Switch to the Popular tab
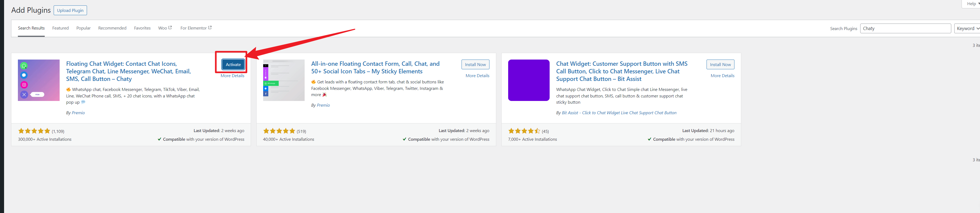980x213 pixels. 83,28
